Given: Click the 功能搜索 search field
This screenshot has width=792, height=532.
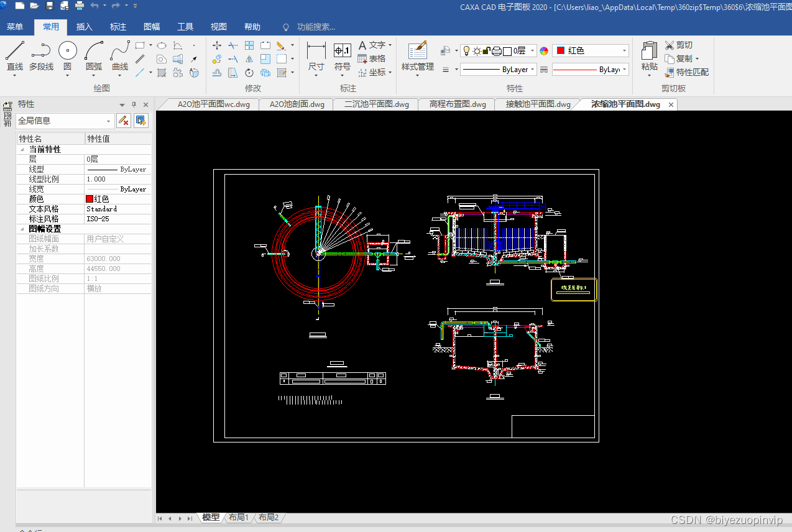Looking at the screenshot, I should tap(316, 27).
